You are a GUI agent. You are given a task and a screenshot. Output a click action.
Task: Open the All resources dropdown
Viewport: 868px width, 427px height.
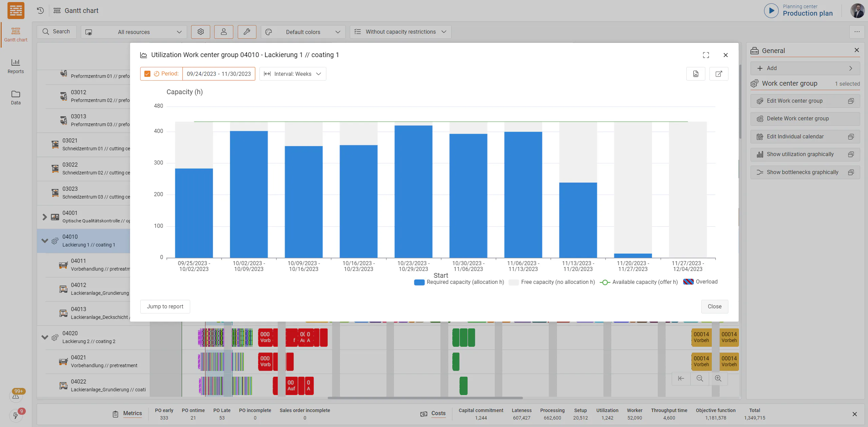(x=134, y=32)
